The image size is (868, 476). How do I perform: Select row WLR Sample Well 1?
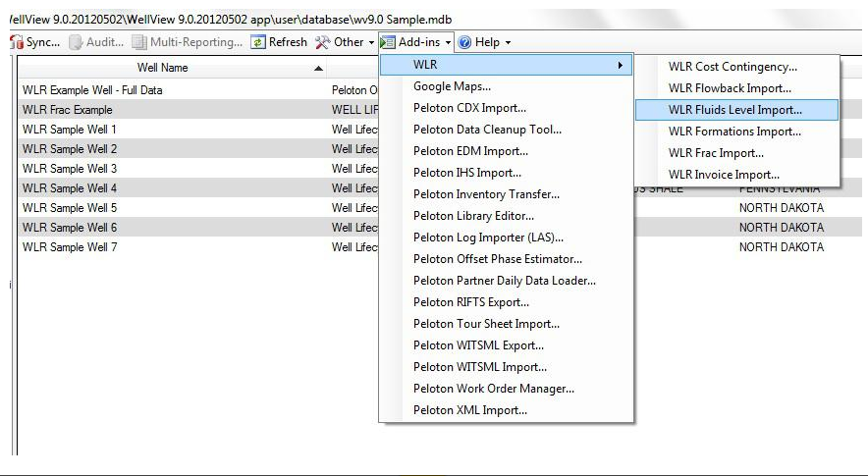[x=198, y=129]
